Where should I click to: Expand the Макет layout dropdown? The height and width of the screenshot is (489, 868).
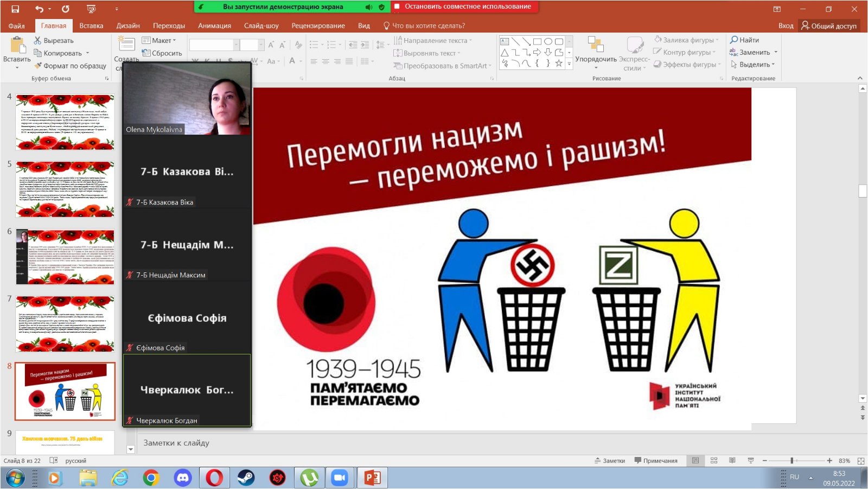tap(159, 40)
